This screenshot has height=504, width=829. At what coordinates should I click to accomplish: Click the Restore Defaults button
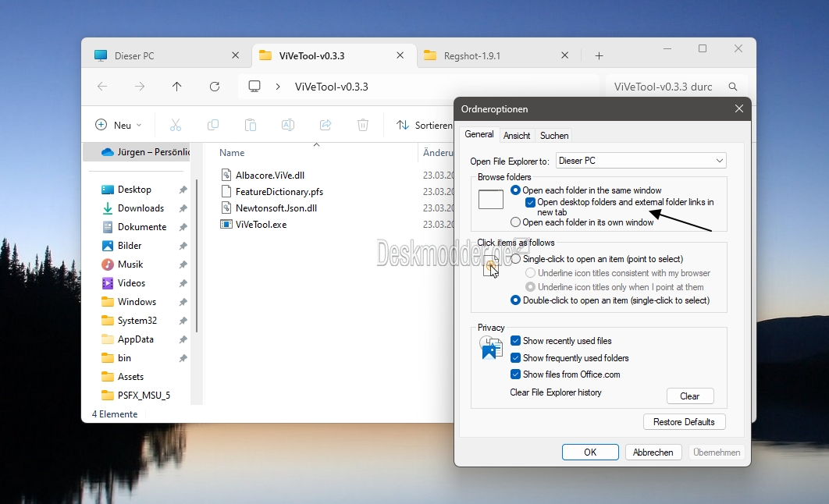[684, 422]
